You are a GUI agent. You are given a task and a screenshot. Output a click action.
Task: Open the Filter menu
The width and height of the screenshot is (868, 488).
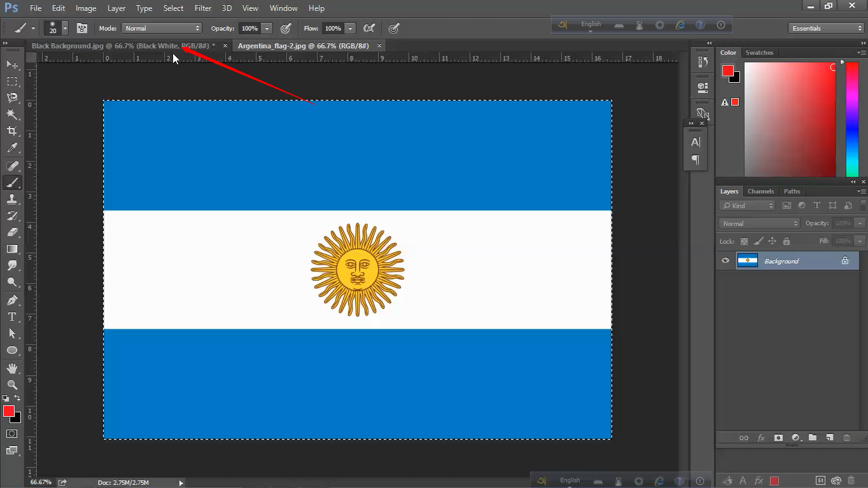coord(203,8)
